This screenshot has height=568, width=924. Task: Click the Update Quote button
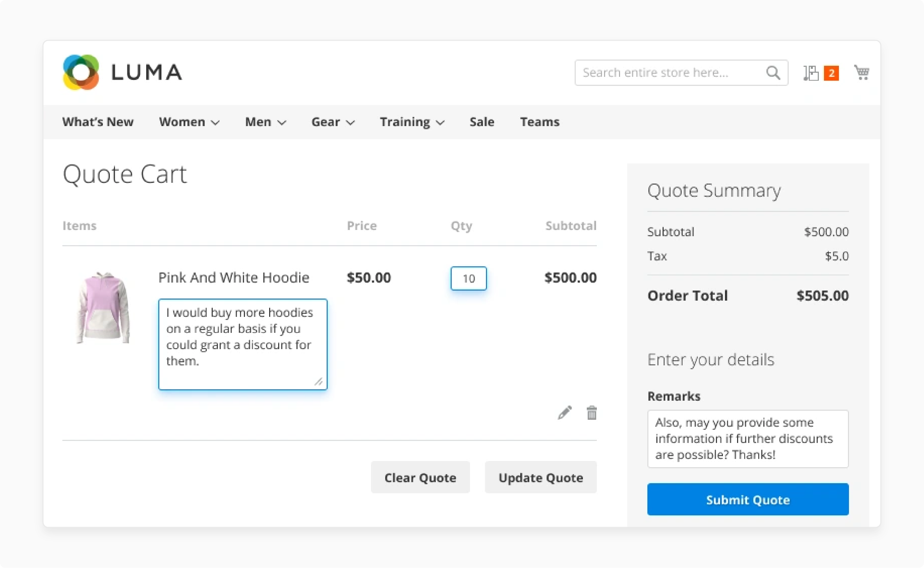540,477
